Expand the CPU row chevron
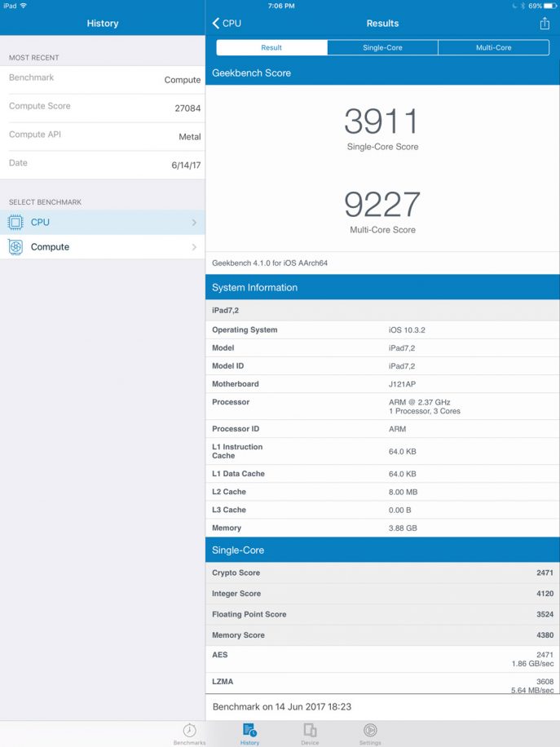Viewport: 560px width, 747px height. coord(194,223)
